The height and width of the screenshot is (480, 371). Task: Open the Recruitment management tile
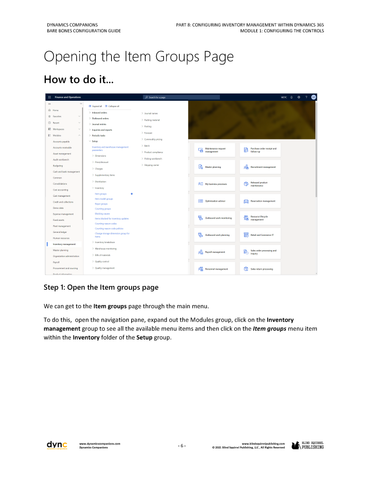click(x=260, y=167)
